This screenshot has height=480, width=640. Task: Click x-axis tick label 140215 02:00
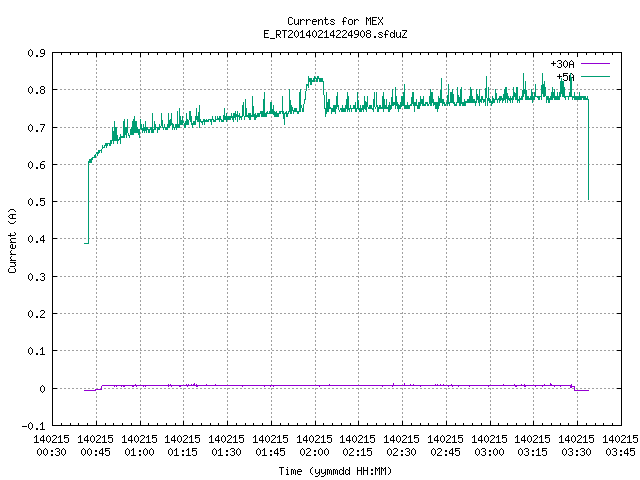pos(315,445)
